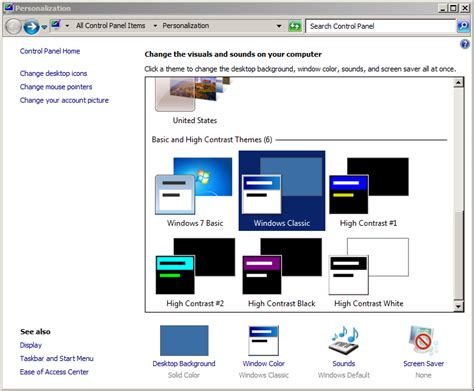Close the Personalization window

coord(465,8)
